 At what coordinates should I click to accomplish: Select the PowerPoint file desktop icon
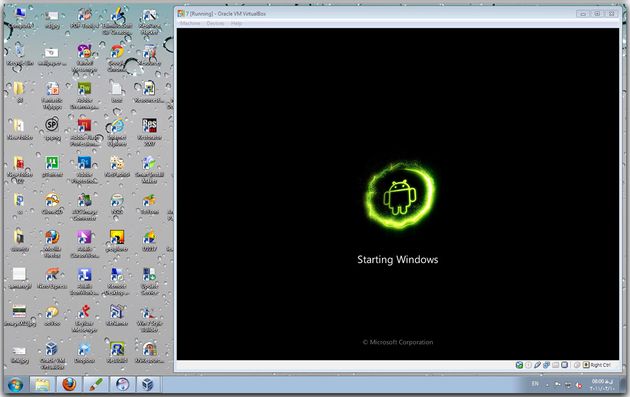(52, 96)
